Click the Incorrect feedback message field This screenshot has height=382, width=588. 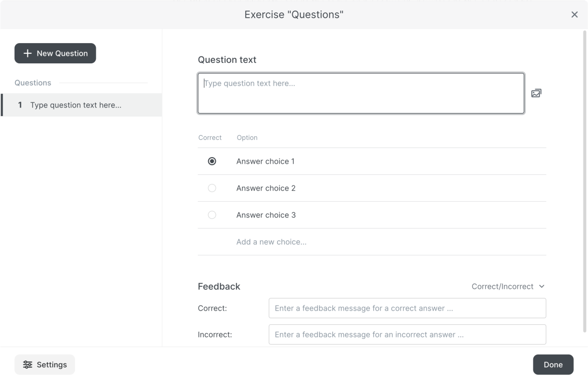point(407,334)
